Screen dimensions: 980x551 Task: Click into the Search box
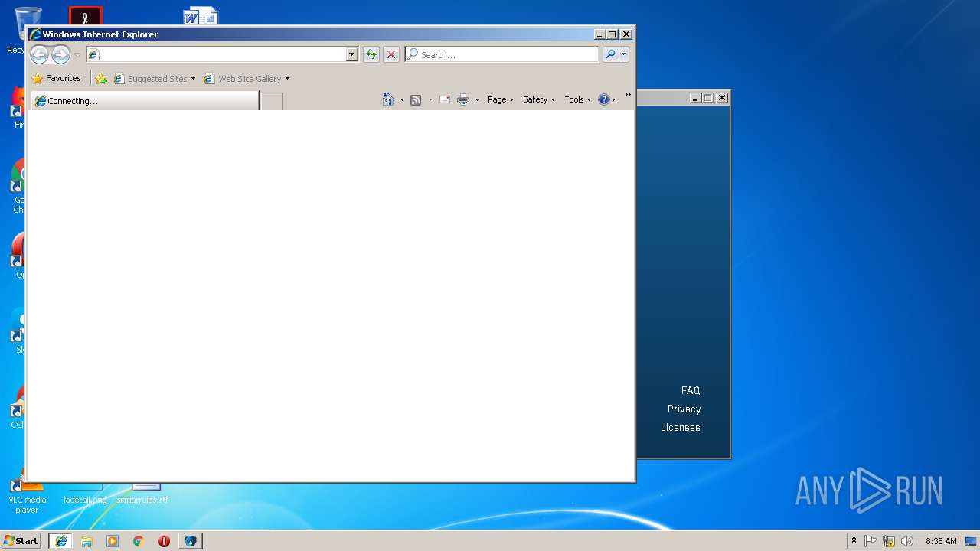[x=501, y=54]
